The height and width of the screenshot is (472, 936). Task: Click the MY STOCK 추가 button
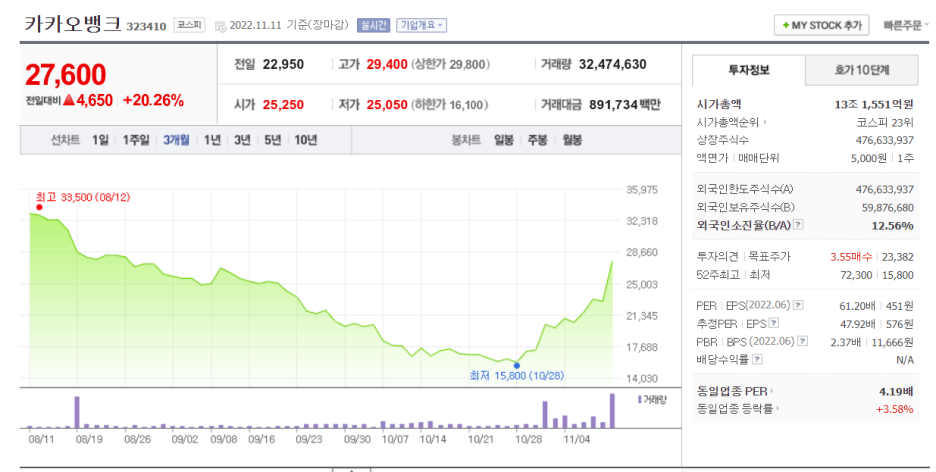pos(821,26)
